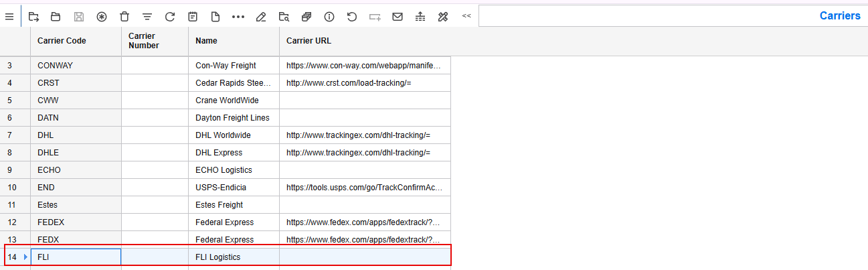868x270 pixels.
Task: Click the pencil edit icon
Action: 261,16
